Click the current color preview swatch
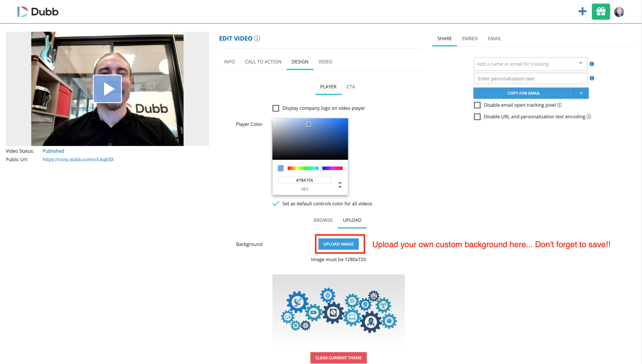The image size is (642, 364). point(281,168)
